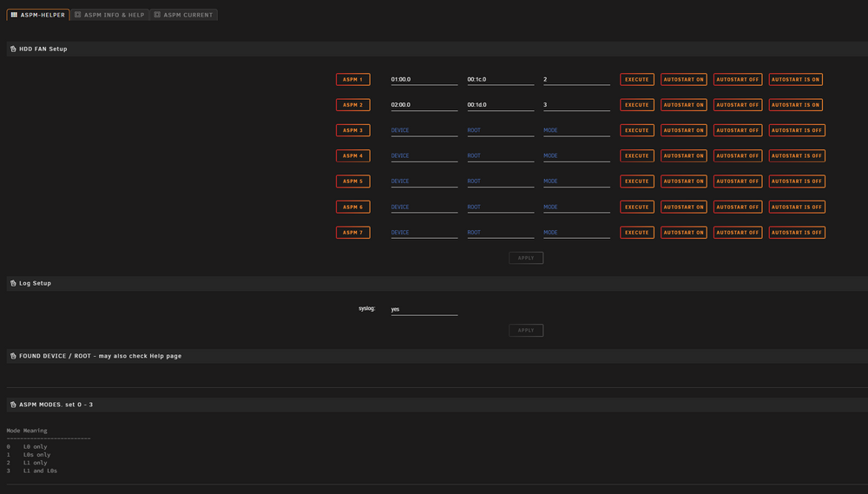The height and width of the screenshot is (494, 868).
Task: Turn AUTOSTART OFF for ASPM 2
Action: [x=737, y=105]
